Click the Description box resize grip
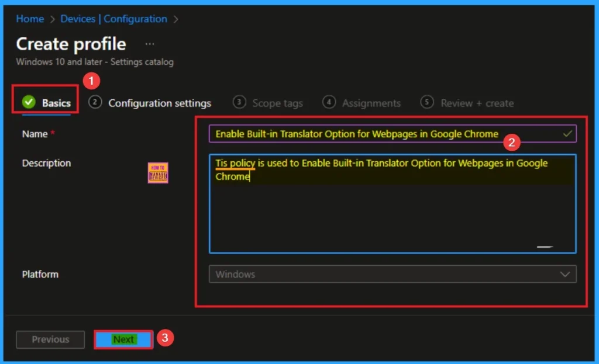The image size is (599, 364). (545, 247)
